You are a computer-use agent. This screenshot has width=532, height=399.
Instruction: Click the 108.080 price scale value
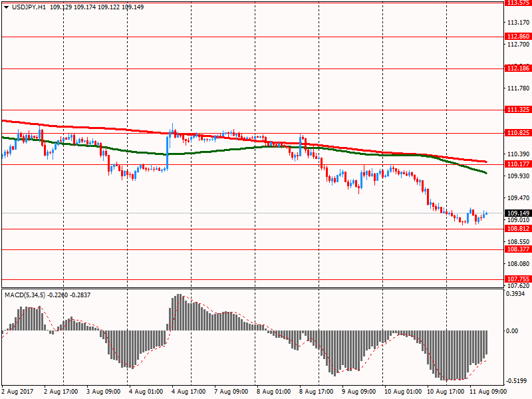(x=518, y=263)
